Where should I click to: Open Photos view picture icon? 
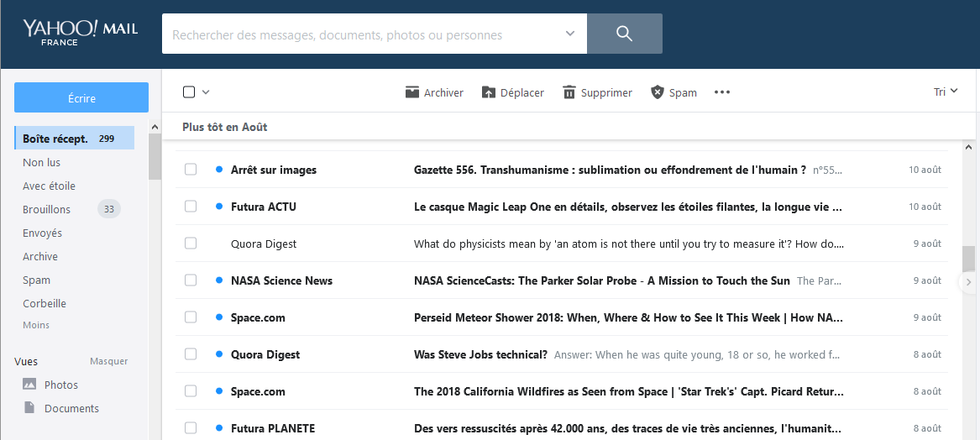(29, 385)
